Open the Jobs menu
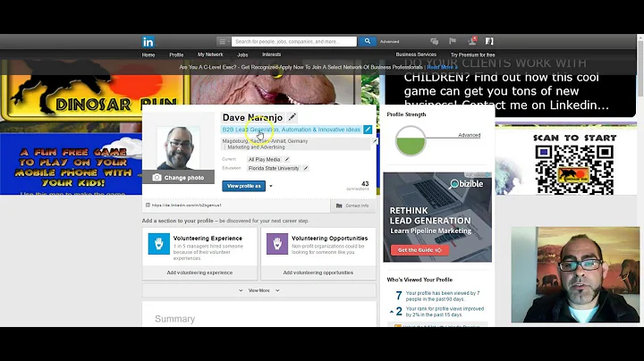 242,55
